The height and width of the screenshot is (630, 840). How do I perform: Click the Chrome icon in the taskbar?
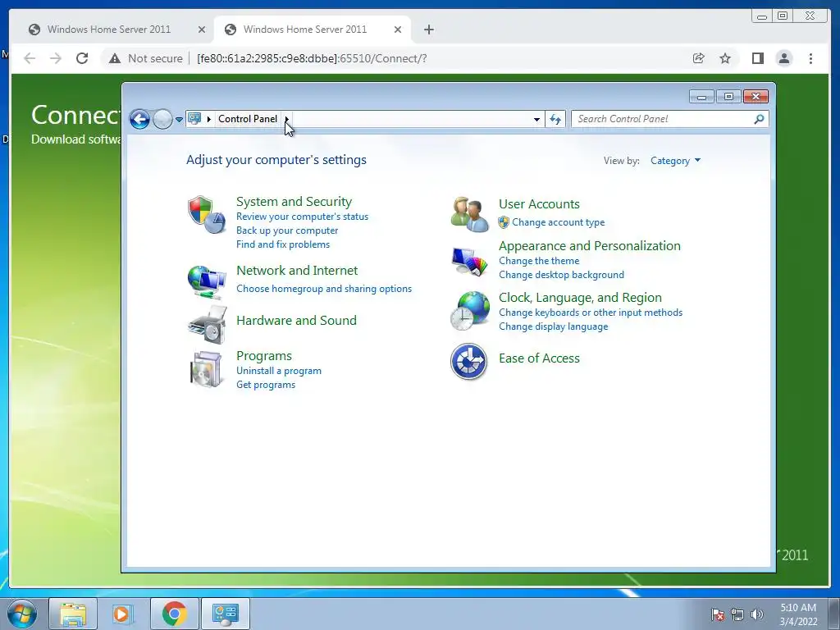coord(174,614)
